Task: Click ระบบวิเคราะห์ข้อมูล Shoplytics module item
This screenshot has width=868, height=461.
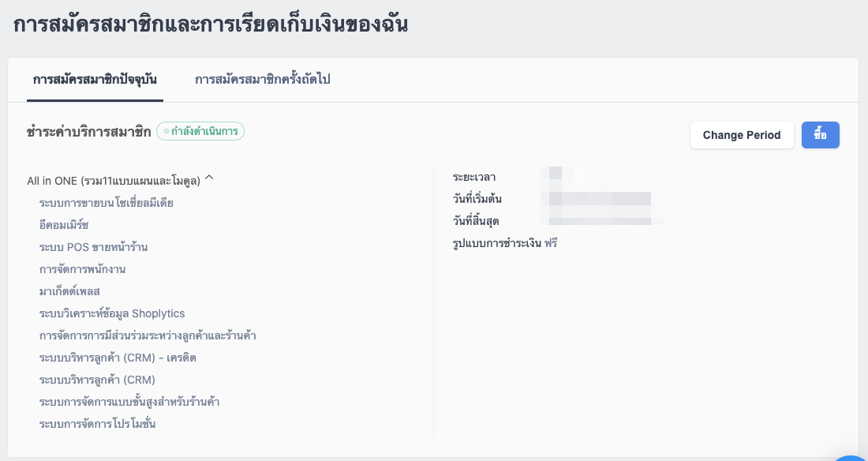Action: pos(112,313)
